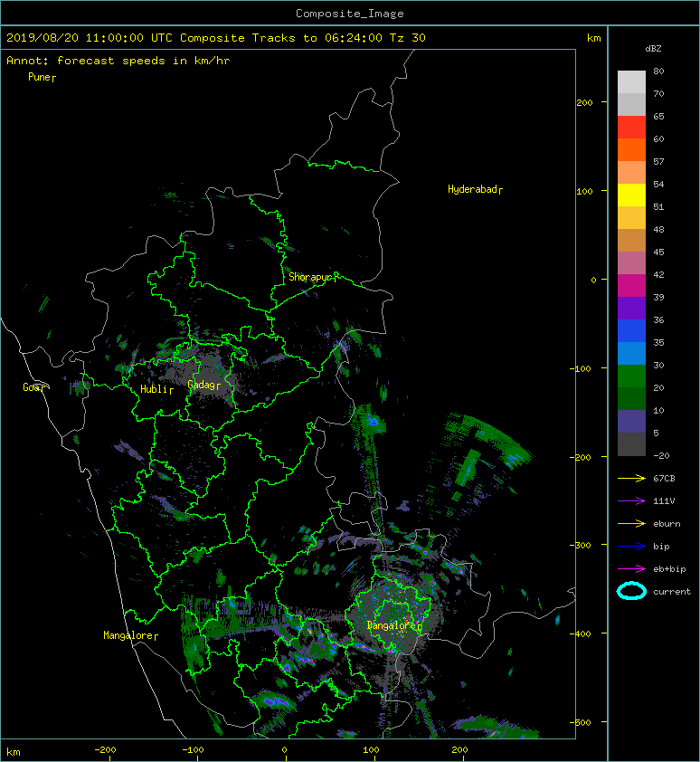Click the 80 value on dBZ scale
This screenshot has width=700, height=762.
click(x=658, y=71)
